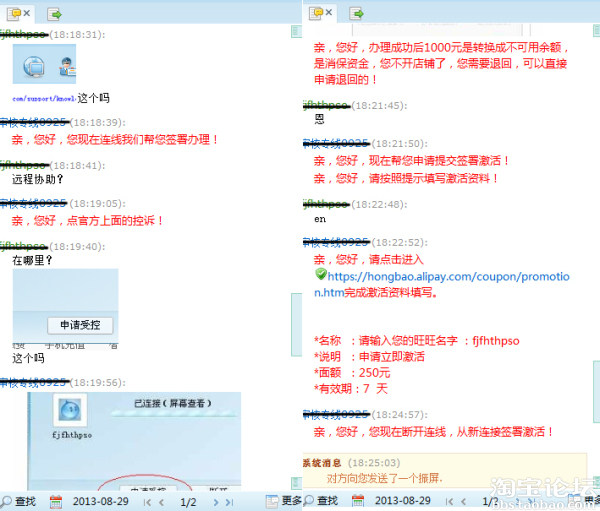Image resolution: width=600 pixels, height=511 pixels.
Task: Click the green shield icon before the alipay link
Action: 320,274
